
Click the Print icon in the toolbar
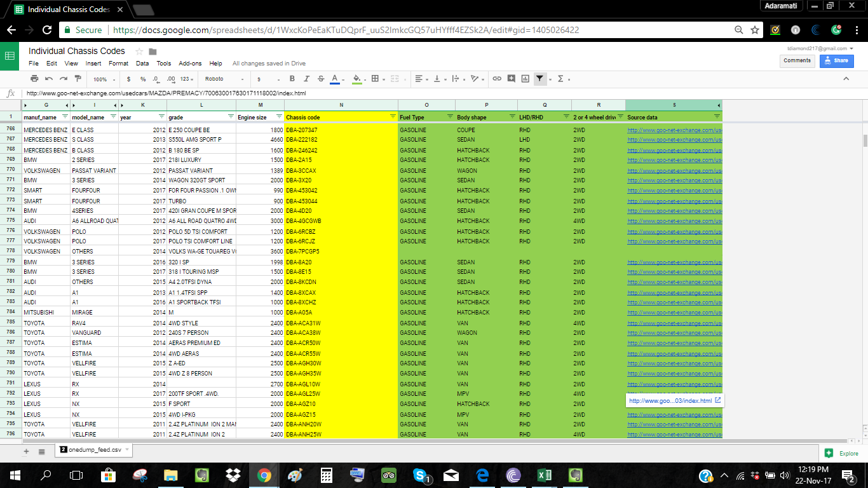(34, 79)
